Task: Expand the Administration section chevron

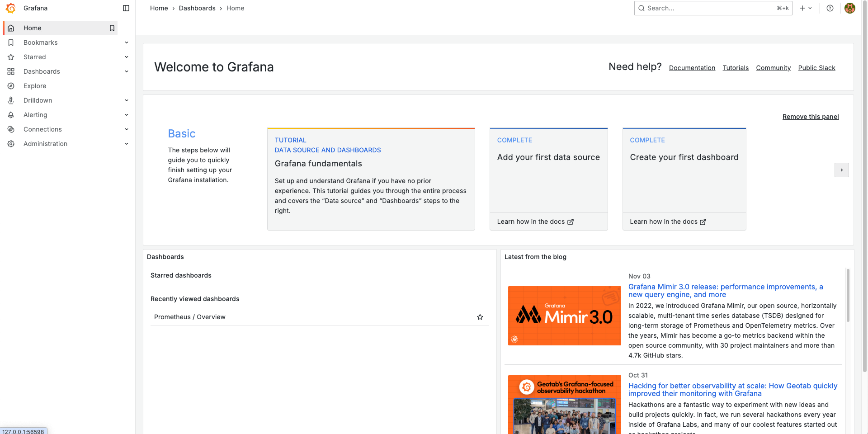Action: pyautogui.click(x=127, y=144)
